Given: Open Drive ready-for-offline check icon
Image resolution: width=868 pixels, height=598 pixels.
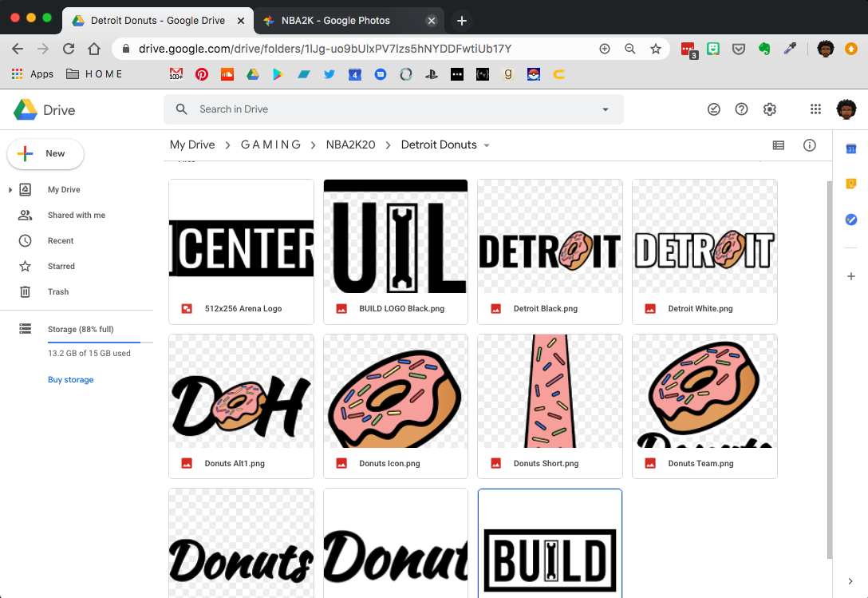Looking at the screenshot, I should 713,109.
